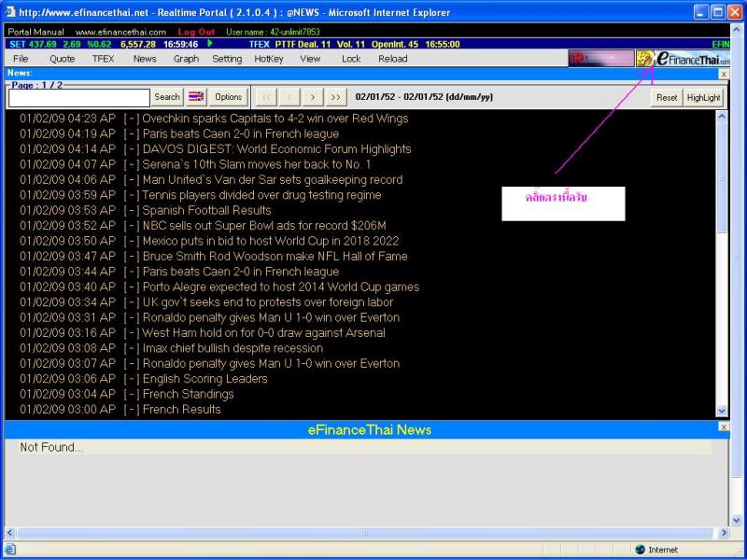
Task: Click the news search input field
Action: pos(79,98)
